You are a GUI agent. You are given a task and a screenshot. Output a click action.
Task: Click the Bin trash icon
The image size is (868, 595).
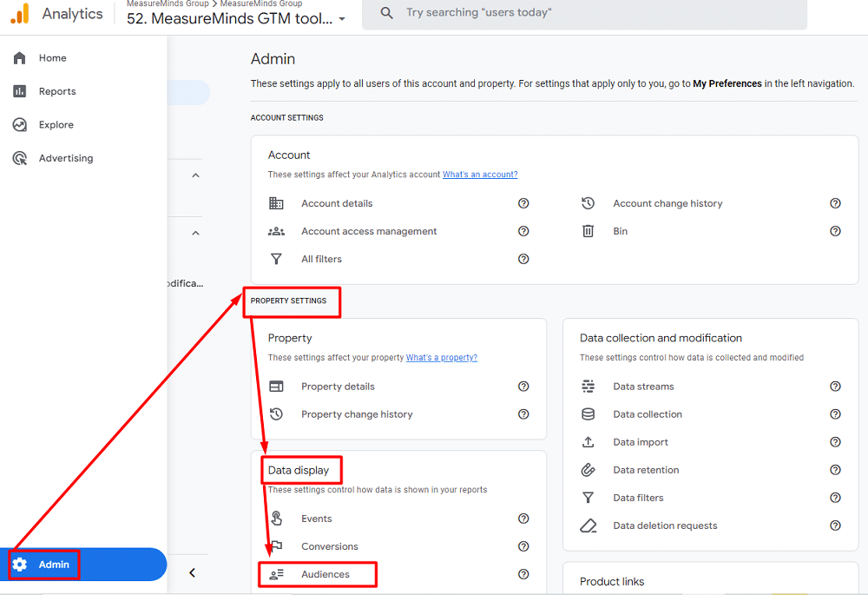[x=588, y=231]
